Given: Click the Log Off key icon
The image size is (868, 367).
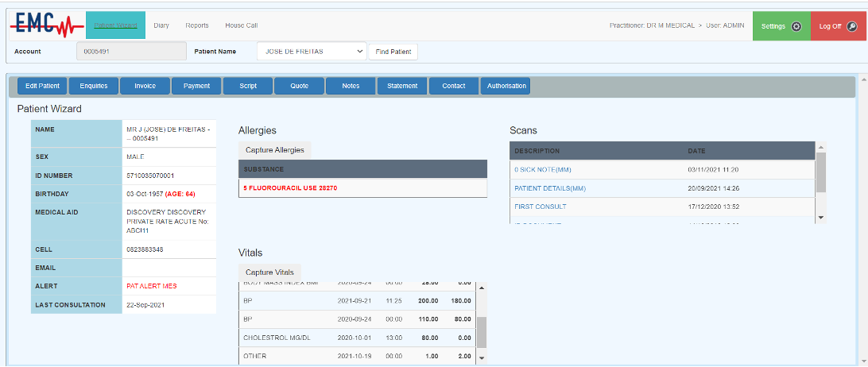Looking at the screenshot, I should click(852, 26).
